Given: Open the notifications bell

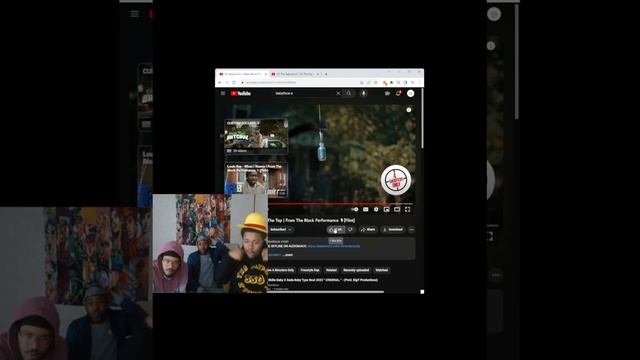Looking at the screenshot, I should (398, 93).
